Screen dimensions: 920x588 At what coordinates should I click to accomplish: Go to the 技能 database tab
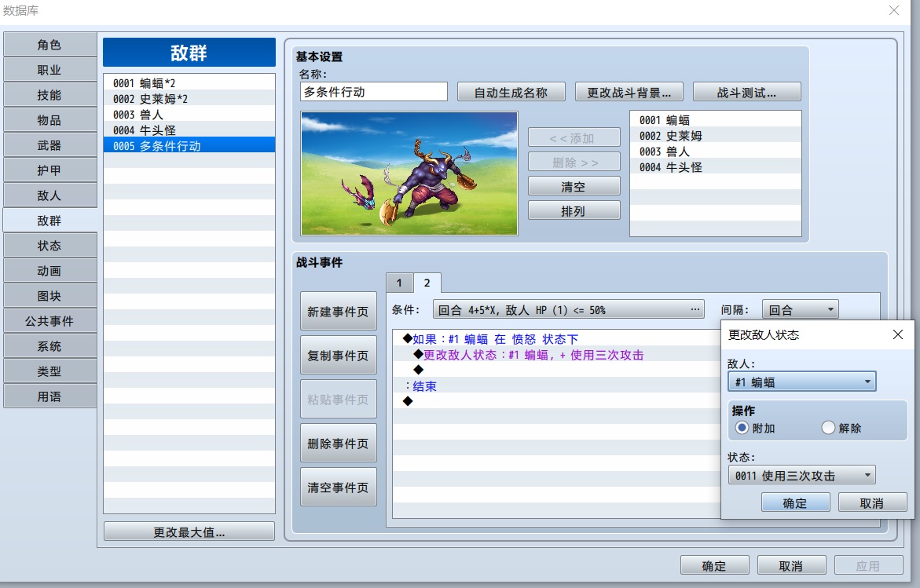49,95
